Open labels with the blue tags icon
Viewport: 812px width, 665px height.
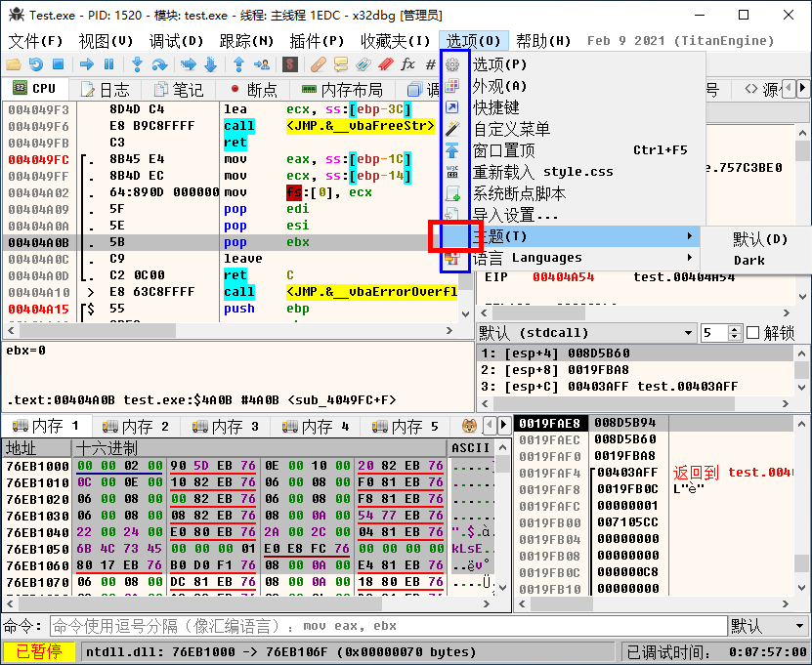point(363,64)
